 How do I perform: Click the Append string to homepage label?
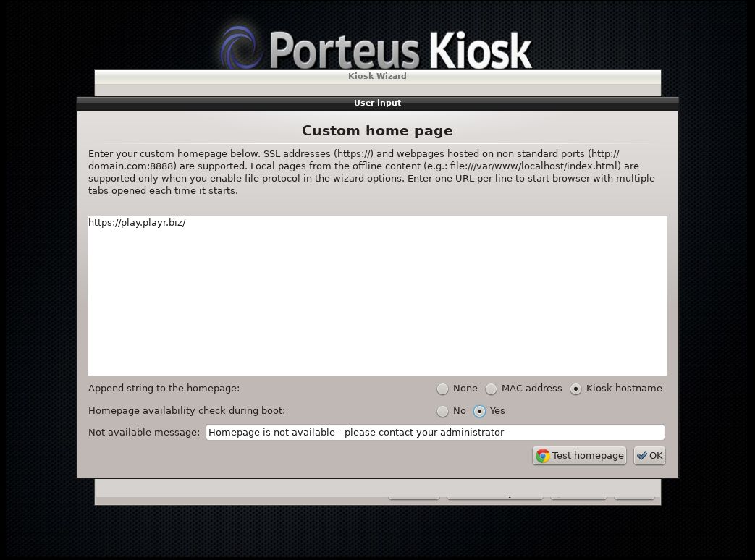[164, 389]
